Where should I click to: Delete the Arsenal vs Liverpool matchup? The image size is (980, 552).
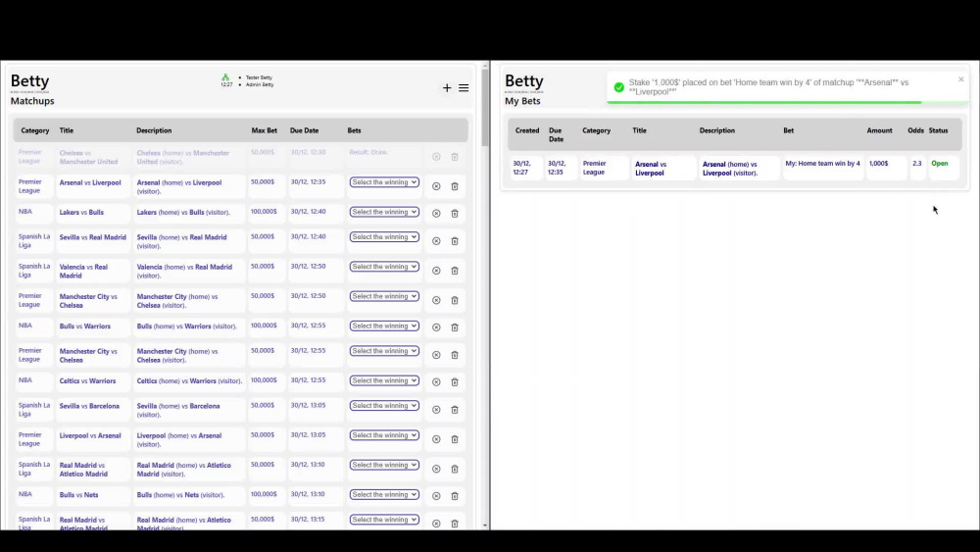(x=455, y=186)
